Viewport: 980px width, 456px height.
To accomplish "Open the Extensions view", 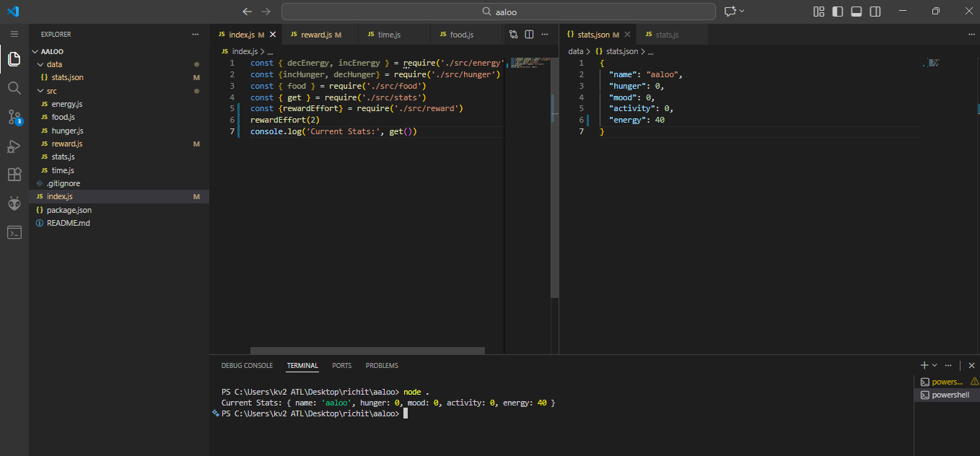I will coord(14,175).
